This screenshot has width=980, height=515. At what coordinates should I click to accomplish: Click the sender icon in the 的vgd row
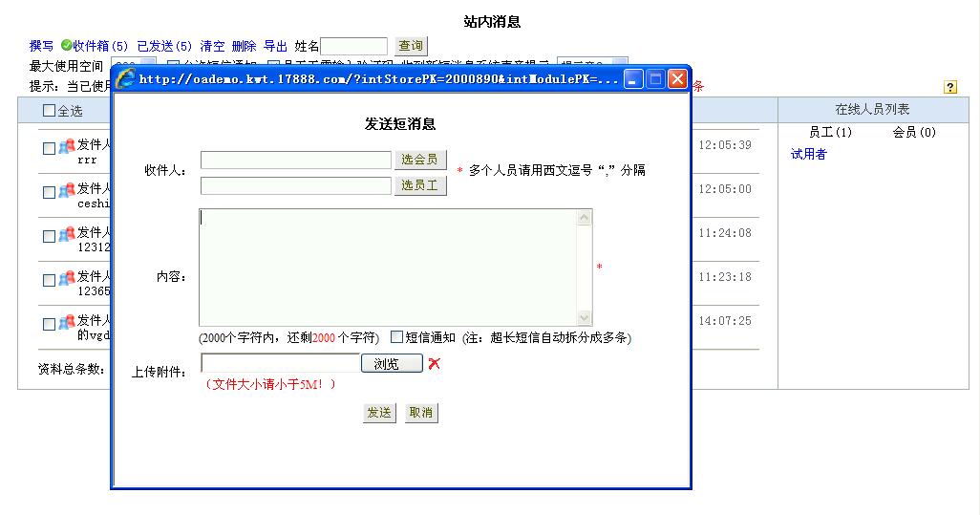click(67, 322)
